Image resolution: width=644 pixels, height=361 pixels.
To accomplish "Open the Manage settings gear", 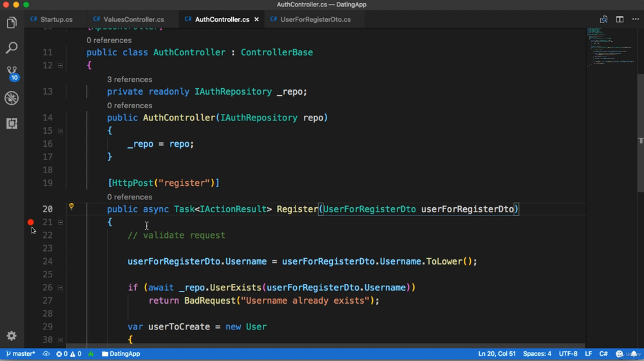I will (12, 336).
